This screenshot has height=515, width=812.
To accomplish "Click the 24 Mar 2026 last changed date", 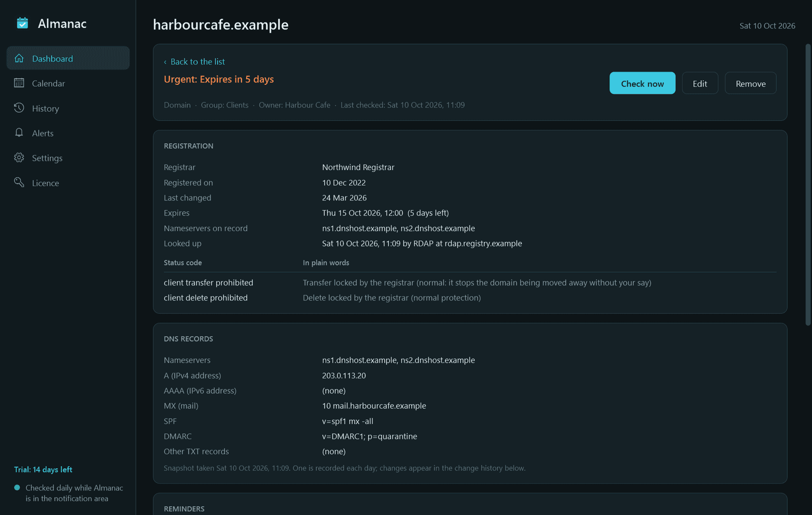I will [x=345, y=198].
